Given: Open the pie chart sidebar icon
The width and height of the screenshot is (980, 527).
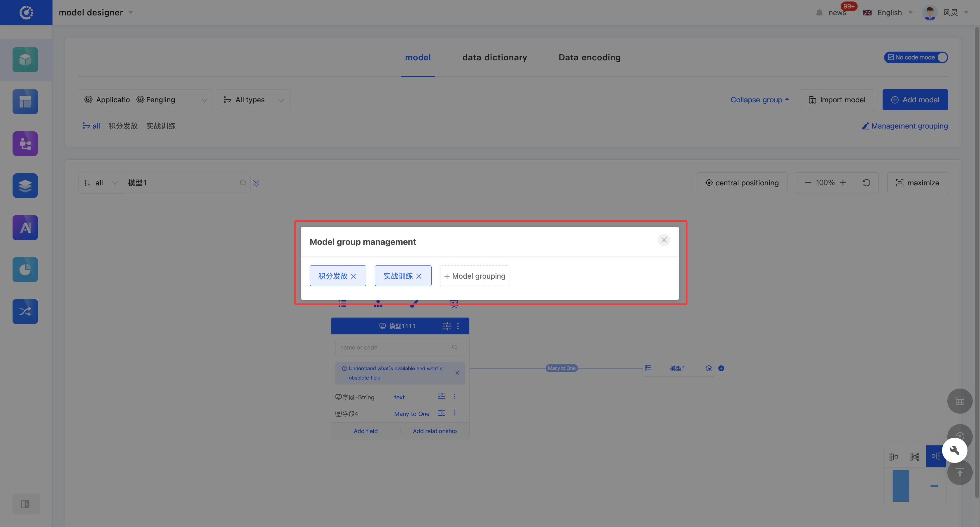Looking at the screenshot, I should pos(25,270).
